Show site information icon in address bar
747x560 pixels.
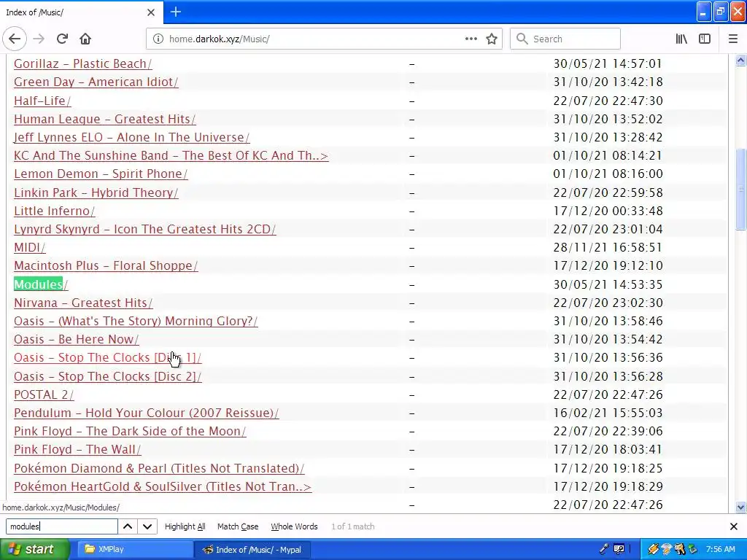click(158, 39)
